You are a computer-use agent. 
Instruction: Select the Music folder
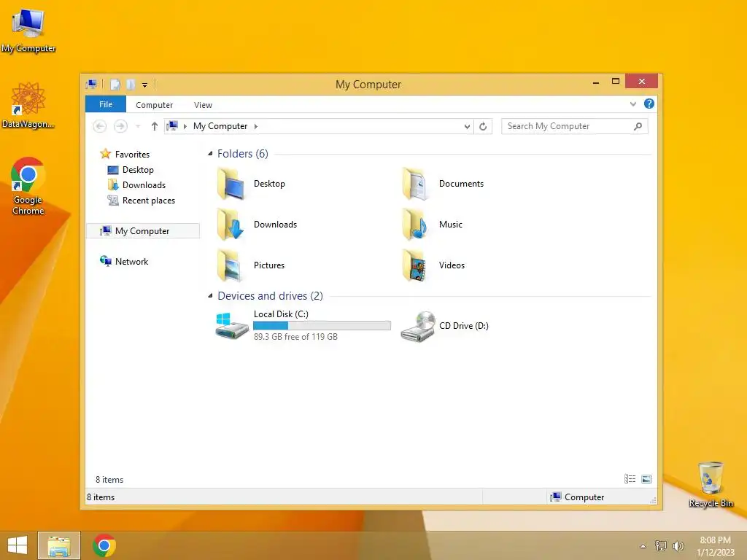pos(433,225)
